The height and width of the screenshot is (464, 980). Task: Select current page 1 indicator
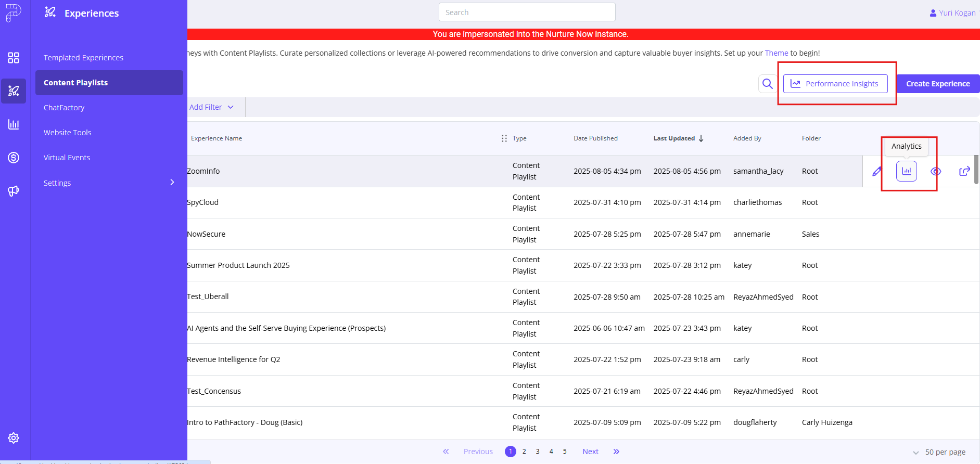511,452
